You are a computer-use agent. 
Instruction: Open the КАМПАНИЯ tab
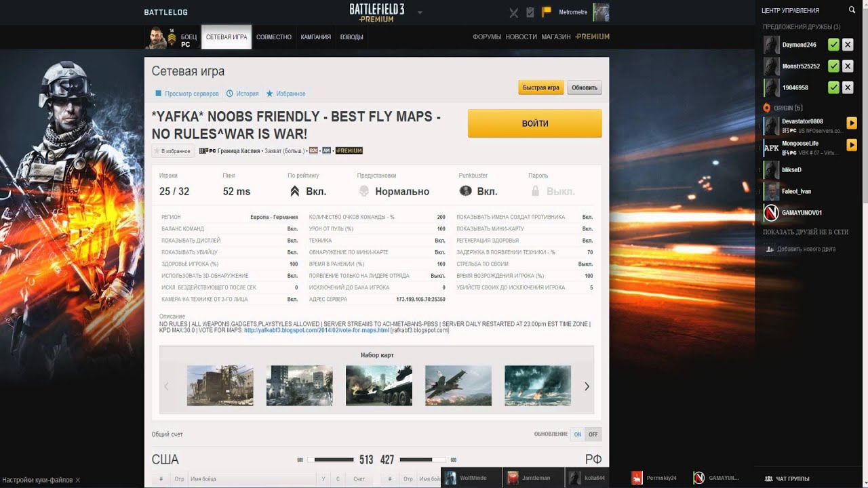316,37
